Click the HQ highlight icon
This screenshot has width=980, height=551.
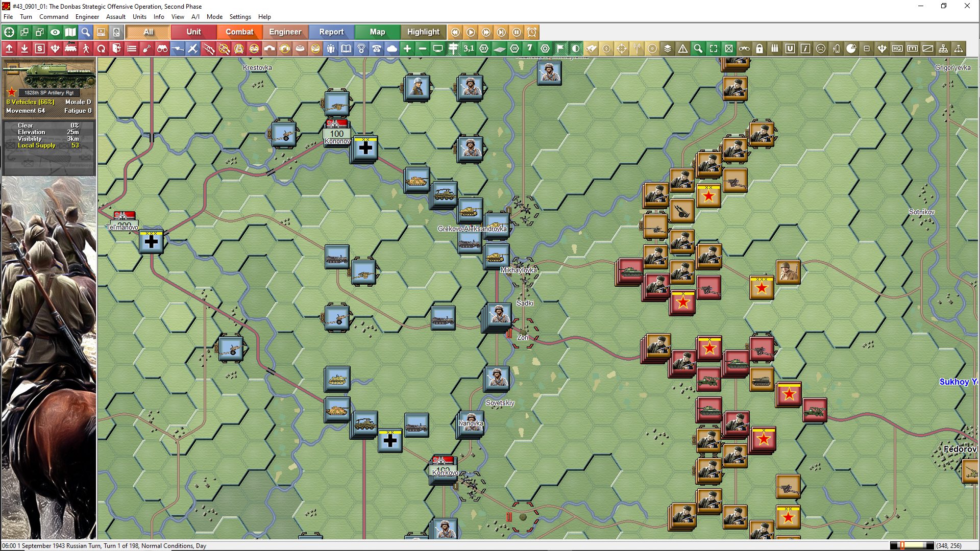click(897, 48)
